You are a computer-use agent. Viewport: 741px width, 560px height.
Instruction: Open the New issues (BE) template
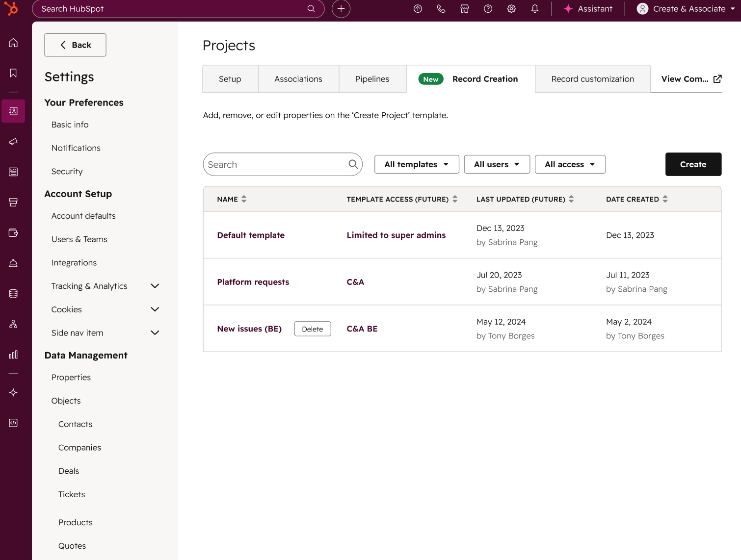249,329
